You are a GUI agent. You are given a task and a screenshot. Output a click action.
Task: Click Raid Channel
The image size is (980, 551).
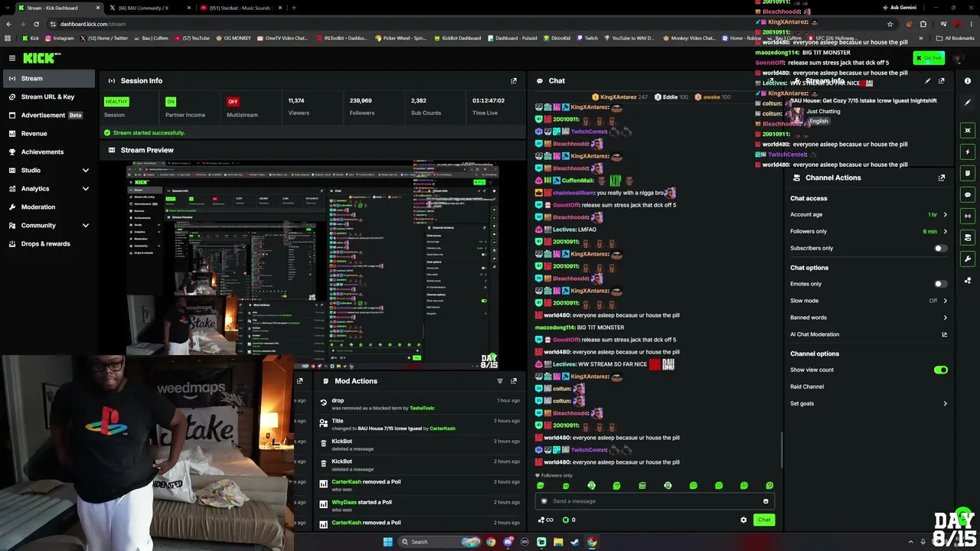point(807,386)
